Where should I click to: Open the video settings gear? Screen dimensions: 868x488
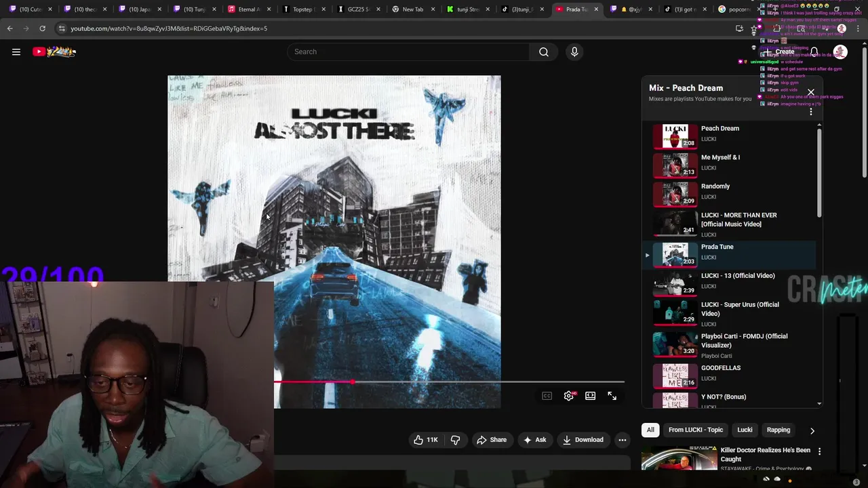click(569, 396)
